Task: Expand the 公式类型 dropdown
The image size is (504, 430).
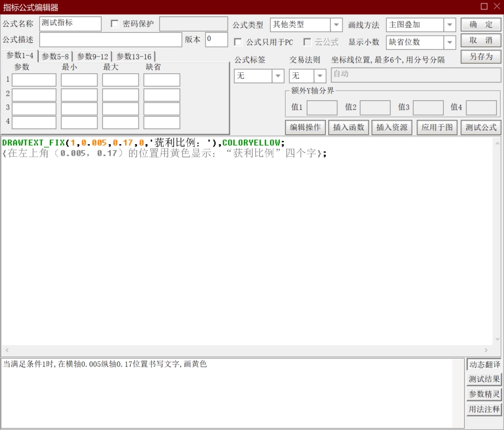Action: tap(336, 25)
